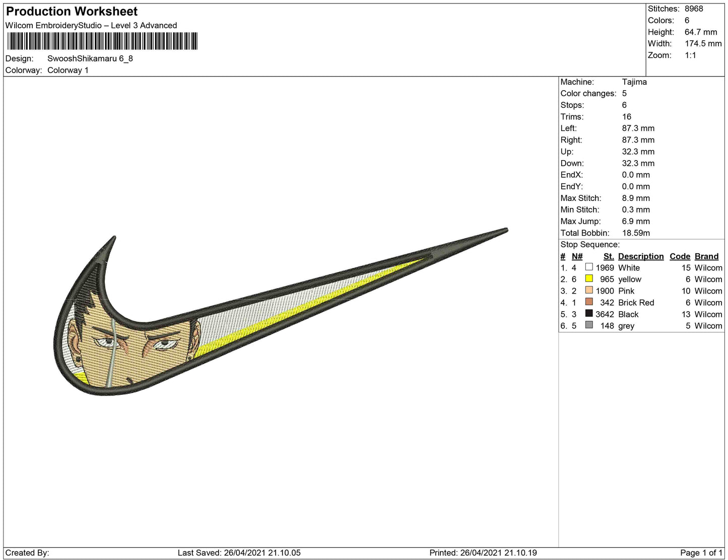Select the yellow thread color swatch
The height and width of the screenshot is (560, 728).
588,278
